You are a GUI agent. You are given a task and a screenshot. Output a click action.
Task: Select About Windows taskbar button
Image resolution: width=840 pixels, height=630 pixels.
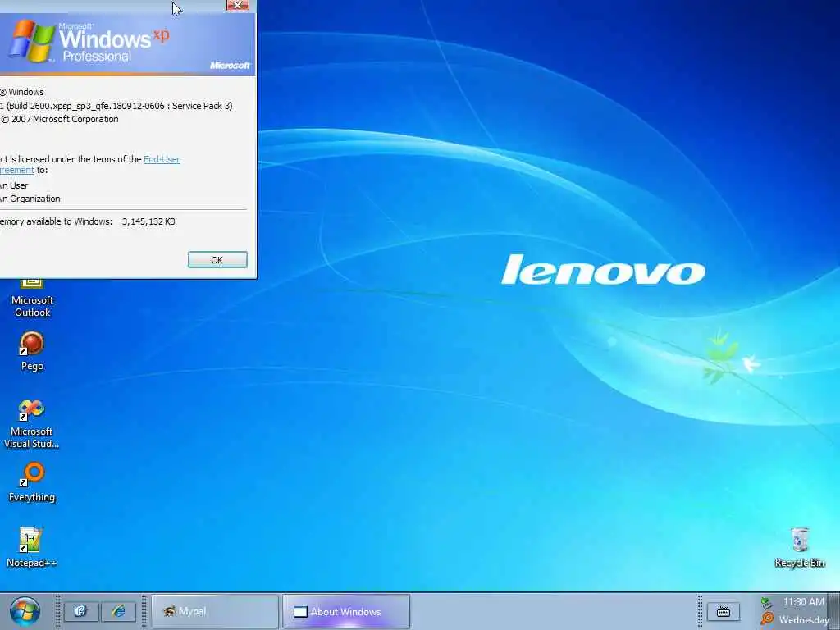[x=346, y=611]
